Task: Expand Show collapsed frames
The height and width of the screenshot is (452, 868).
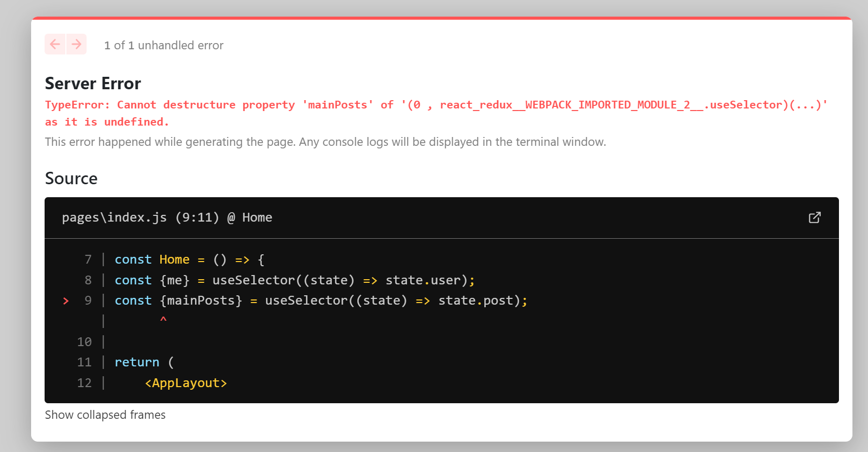Action: click(105, 415)
